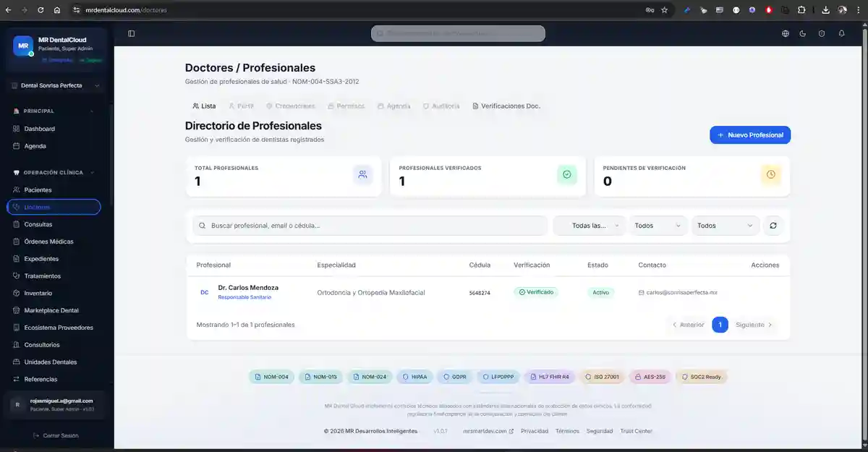Image resolution: width=868 pixels, height=452 pixels.
Task: Collapse the PRINCIPAL sidebar section
Action: 54,111
